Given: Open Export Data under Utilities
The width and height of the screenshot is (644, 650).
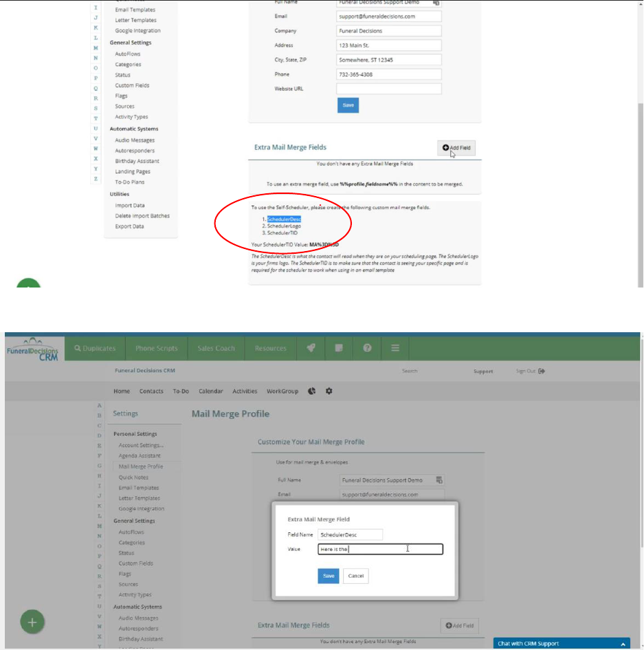Looking at the screenshot, I should [129, 226].
